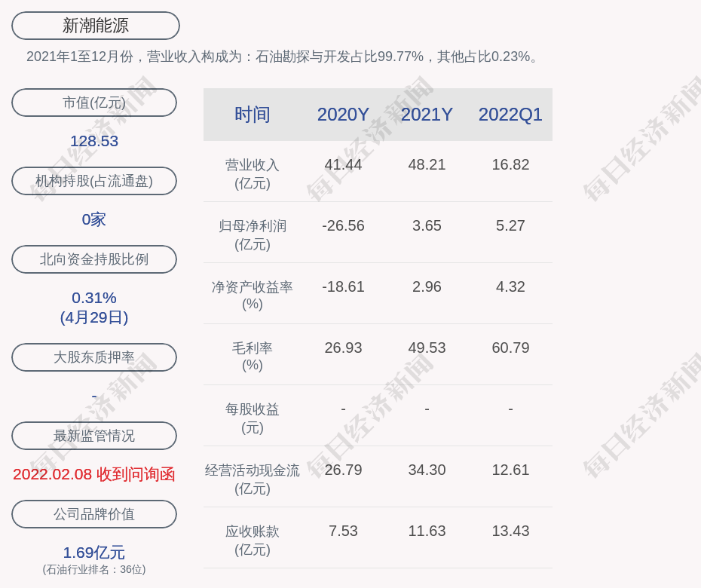Screen dimensions: 701x588
Task: Select the 0.31% northbound holding value
Action: 94,298
